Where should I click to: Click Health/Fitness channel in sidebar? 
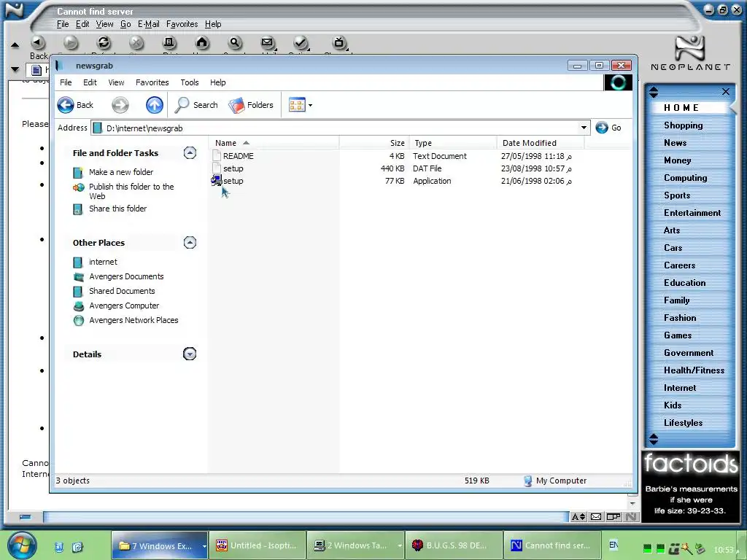(x=694, y=370)
